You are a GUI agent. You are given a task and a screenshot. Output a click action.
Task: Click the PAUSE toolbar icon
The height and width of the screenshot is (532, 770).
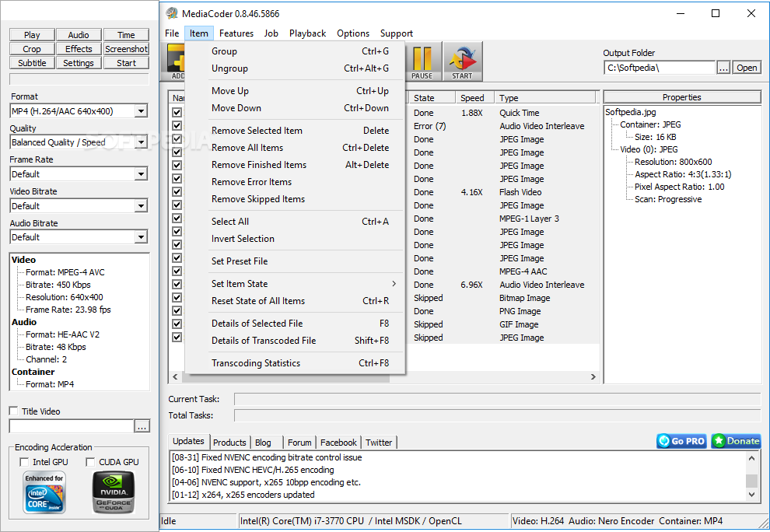coord(422,61)
